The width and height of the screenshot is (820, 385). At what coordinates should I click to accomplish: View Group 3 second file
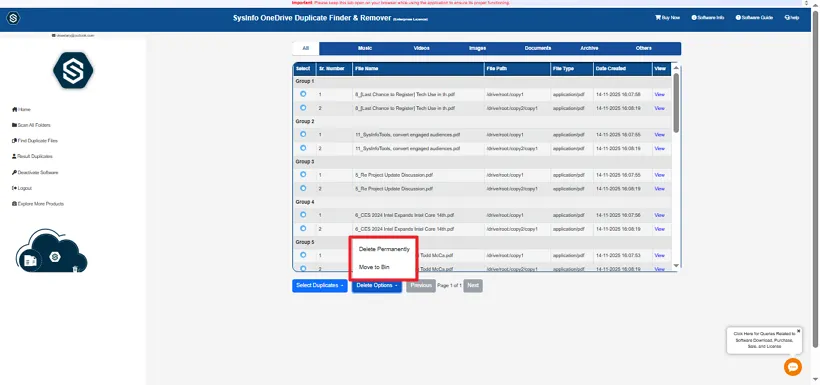[x=659, y=189]
